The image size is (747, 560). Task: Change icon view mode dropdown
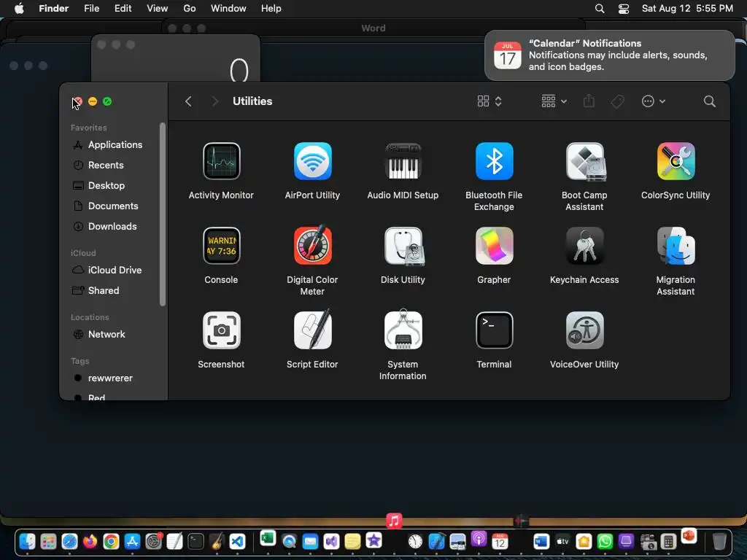[489, 101]
